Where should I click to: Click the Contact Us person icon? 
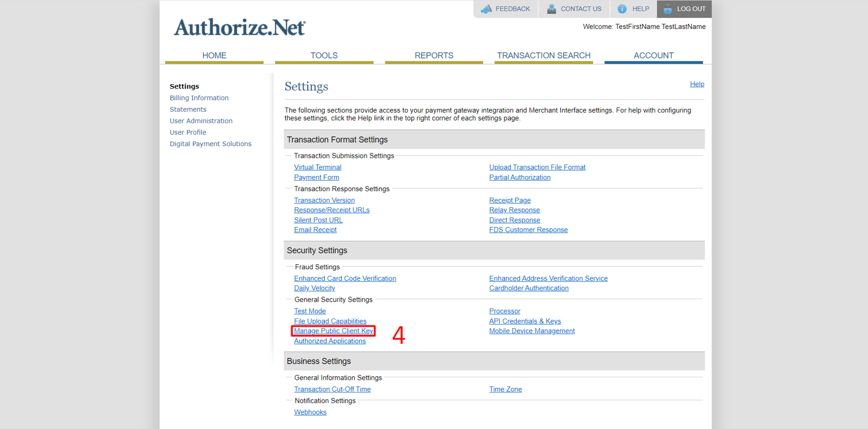[551, 9]
